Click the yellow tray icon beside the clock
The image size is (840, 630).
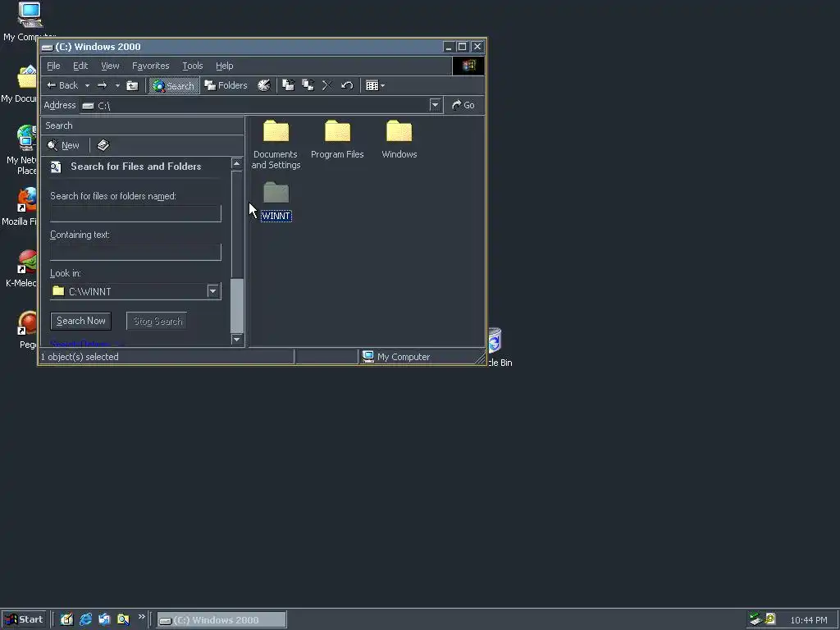770,619
